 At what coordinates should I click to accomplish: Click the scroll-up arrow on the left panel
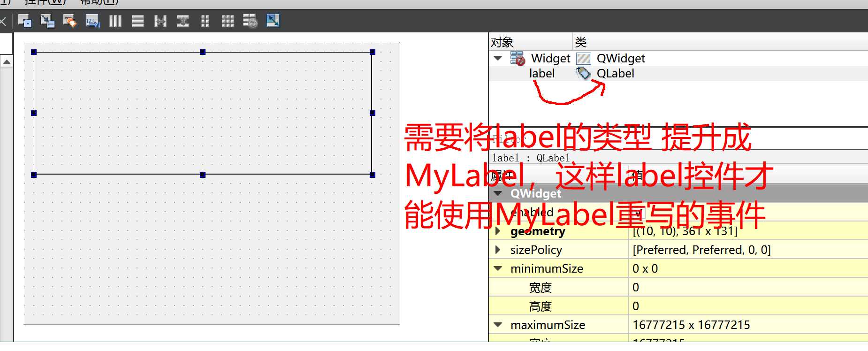(7, 61)
